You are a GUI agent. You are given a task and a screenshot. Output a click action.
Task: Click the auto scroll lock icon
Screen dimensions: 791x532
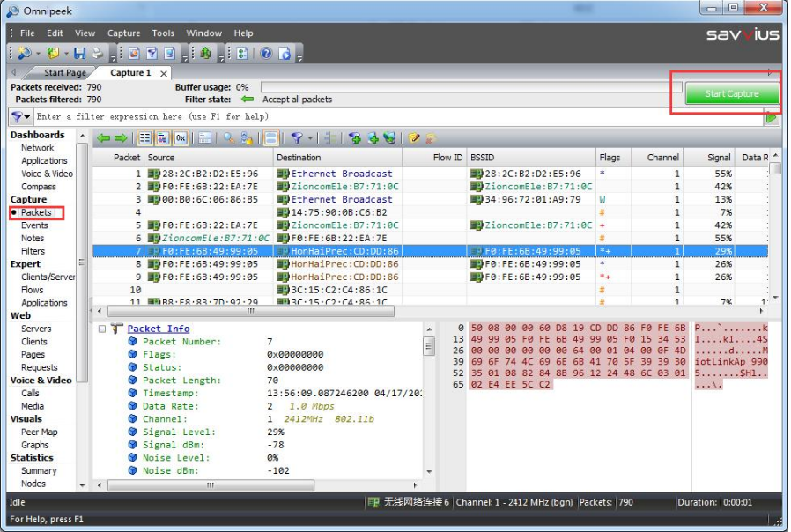(247, 138)
